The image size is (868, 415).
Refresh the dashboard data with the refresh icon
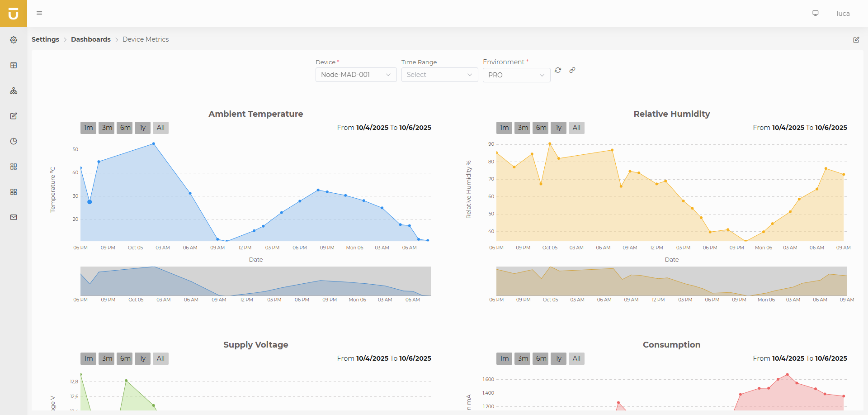(x=558, y=70)
